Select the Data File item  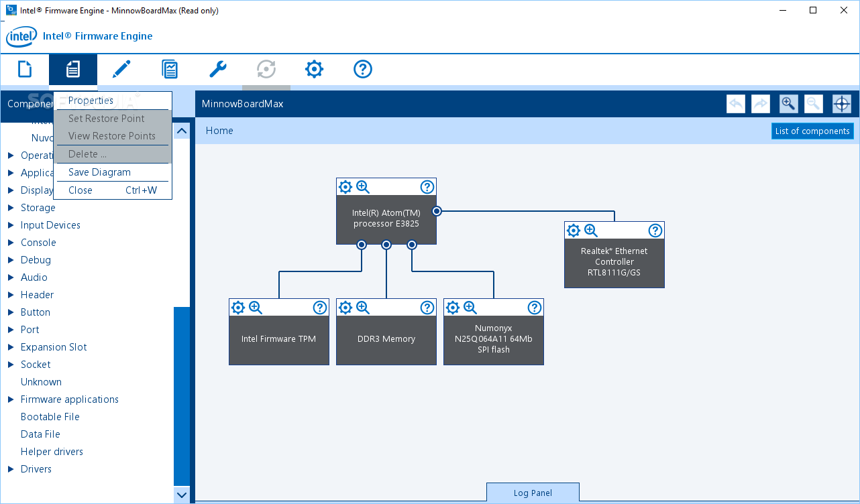40,434
